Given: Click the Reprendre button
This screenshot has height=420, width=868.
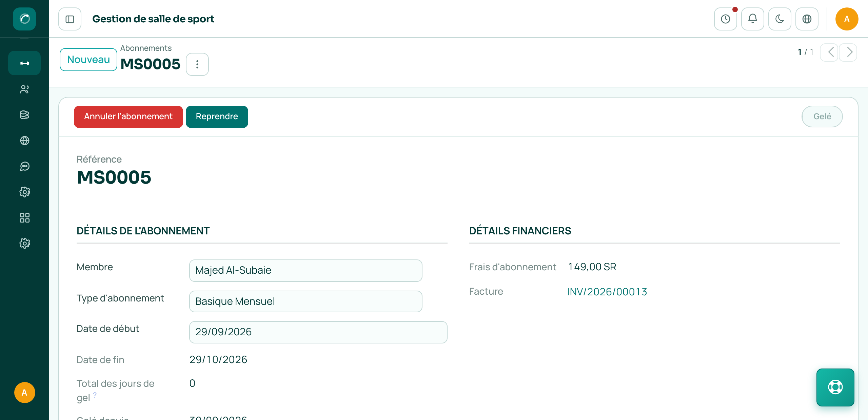Looking at the screenshot, I should pos(217,117).
